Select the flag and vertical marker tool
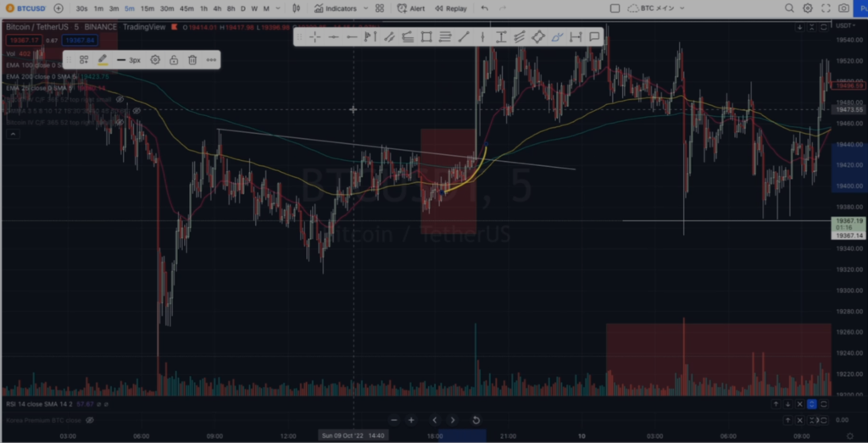868x443 pixels. (x=370, y=37)
